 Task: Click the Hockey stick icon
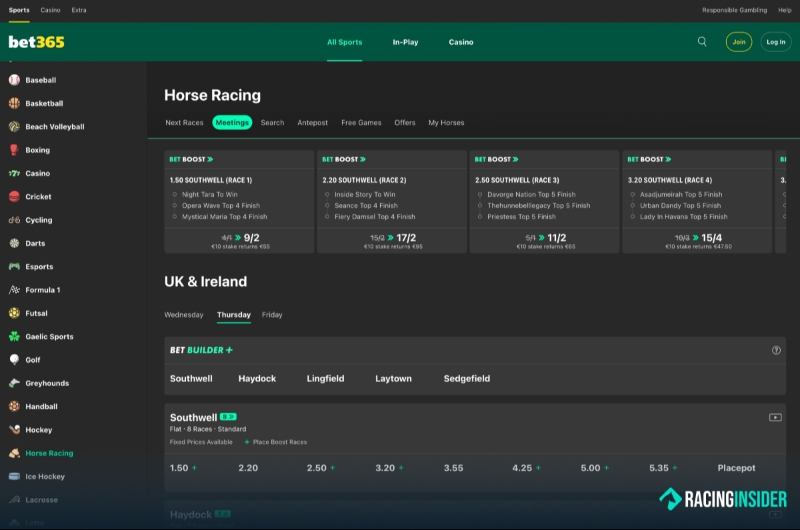coord(14,430)
